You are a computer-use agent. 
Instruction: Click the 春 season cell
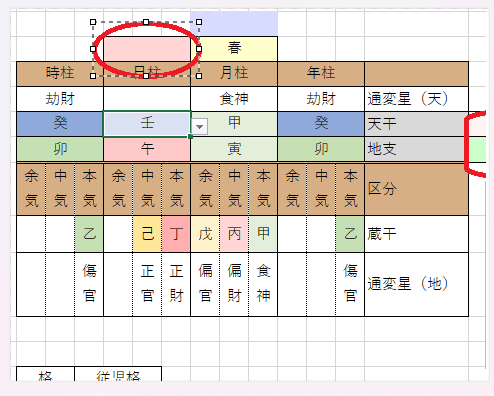(234, 49)
